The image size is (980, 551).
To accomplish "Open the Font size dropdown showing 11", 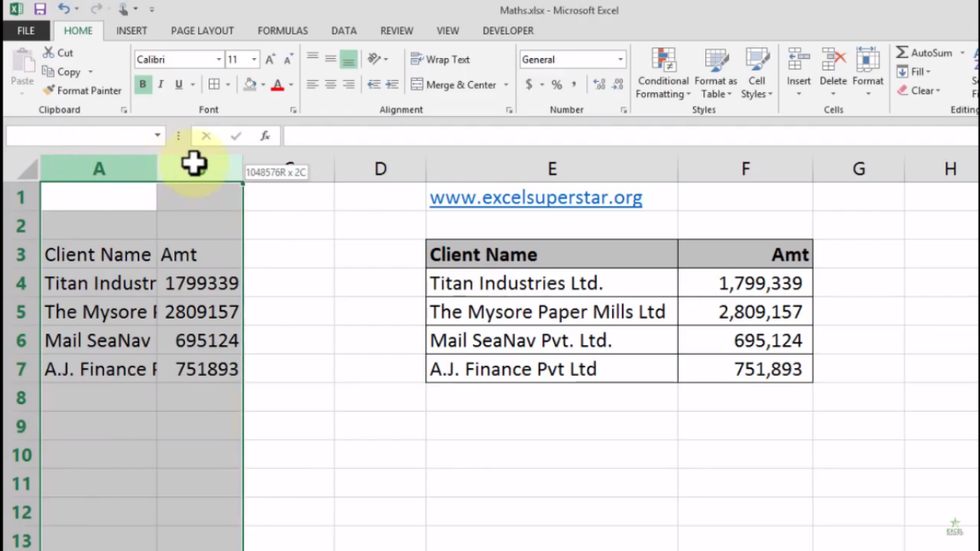I will coord(254,59).
